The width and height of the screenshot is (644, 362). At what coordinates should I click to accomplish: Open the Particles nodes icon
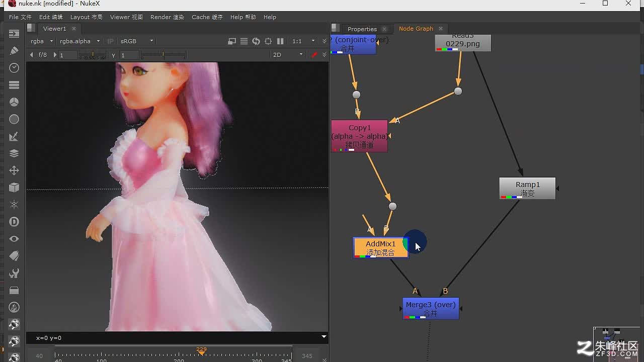pyautogui.click(x=14, y=205)
